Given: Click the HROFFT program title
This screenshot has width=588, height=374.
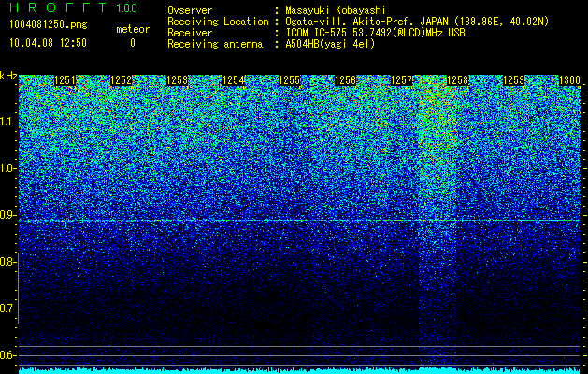Looking at the screenshot, I should tap(59, 7).
